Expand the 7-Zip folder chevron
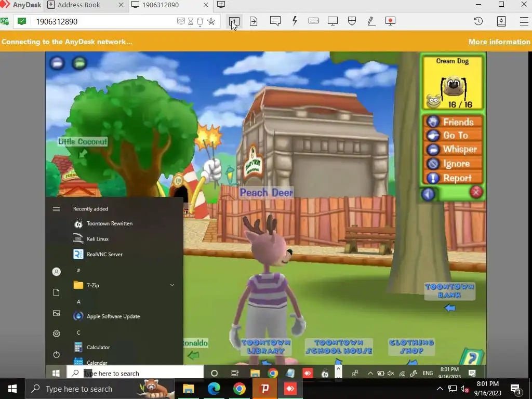This screenshot has width=532, height=399. (172, 285)
